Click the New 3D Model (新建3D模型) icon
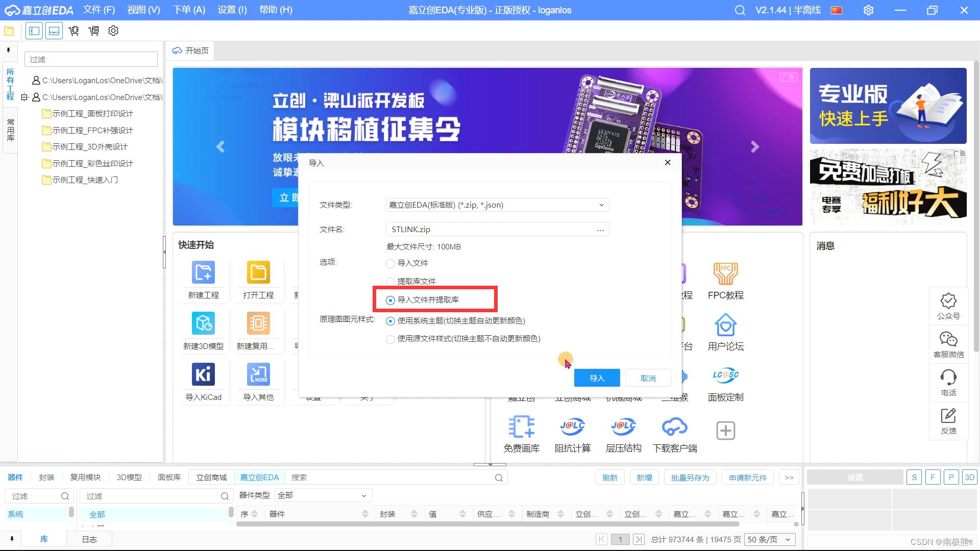 [203, 323]
